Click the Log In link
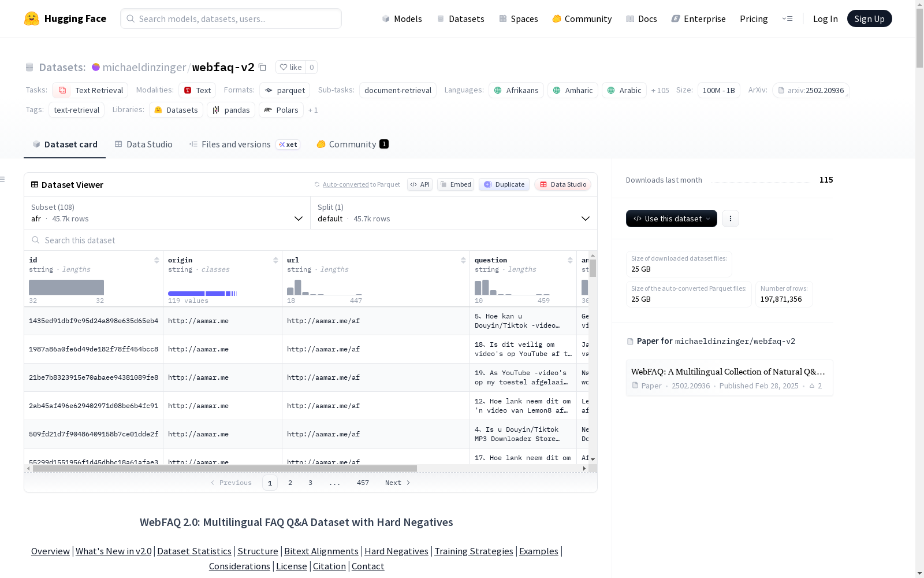The image size is (924, 578). pos(825,18)
